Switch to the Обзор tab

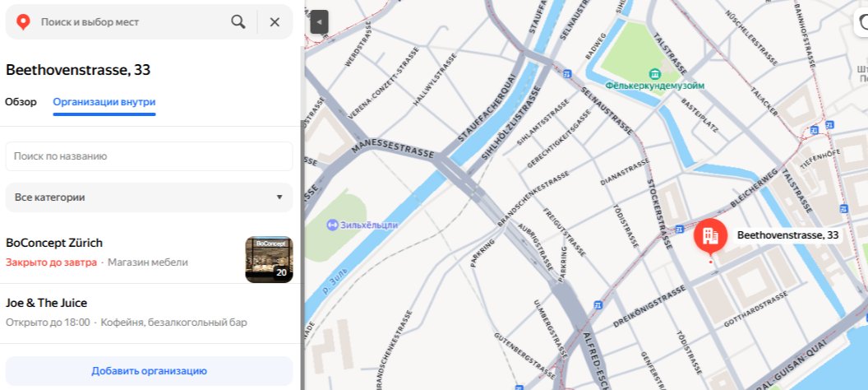[21, 102]
